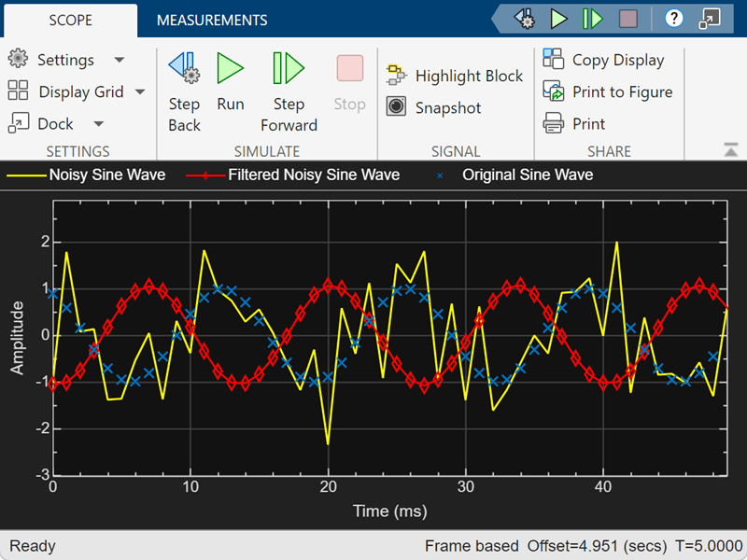
Task: Toggle Filtered Noisy Sine Wave legend entry
Action: (x=292, y=175)
